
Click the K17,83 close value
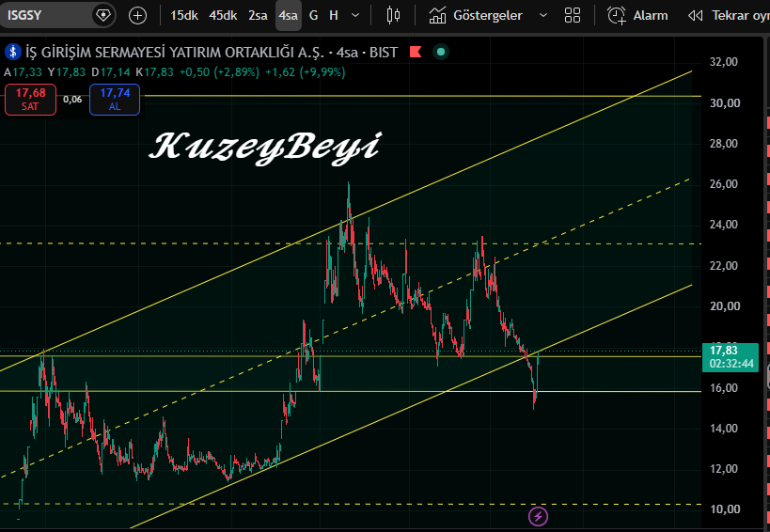point(155,72)
